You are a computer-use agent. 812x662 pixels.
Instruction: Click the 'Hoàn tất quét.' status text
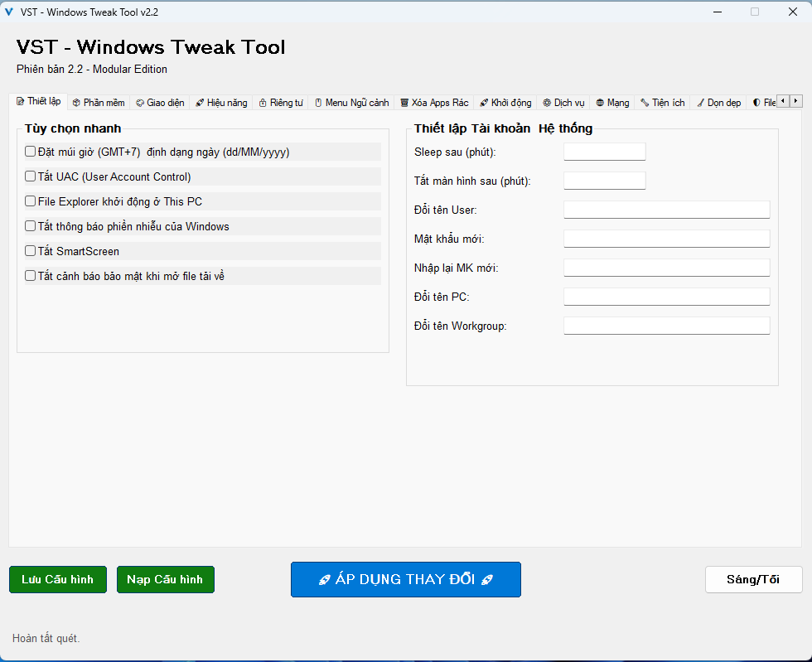tap(46, 638)
